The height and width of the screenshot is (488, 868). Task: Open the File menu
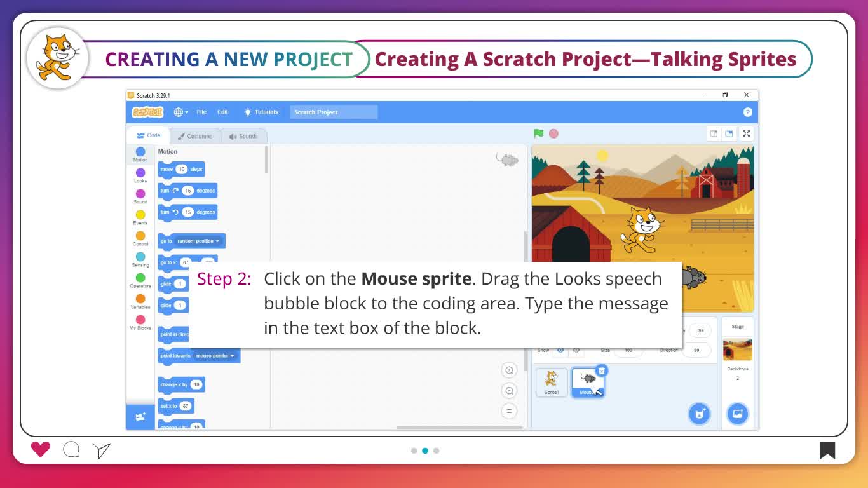point(201,112)
